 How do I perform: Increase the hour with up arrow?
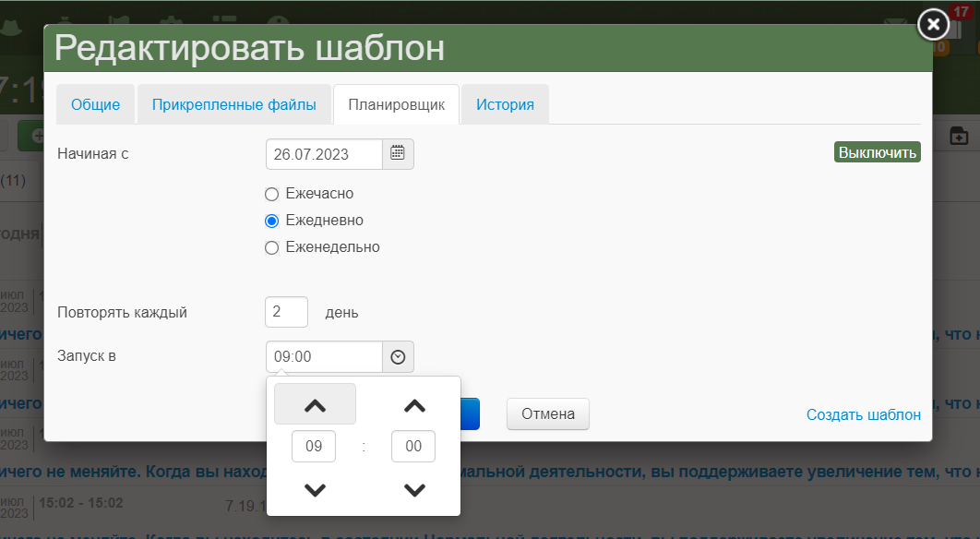[315, 404]
